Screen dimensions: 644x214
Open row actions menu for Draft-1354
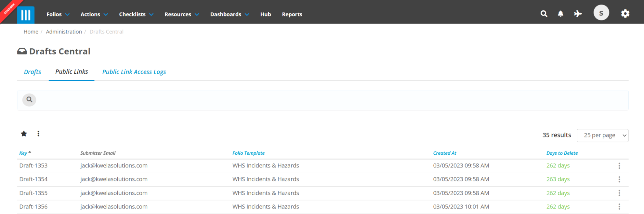click(x=619, y=179)
